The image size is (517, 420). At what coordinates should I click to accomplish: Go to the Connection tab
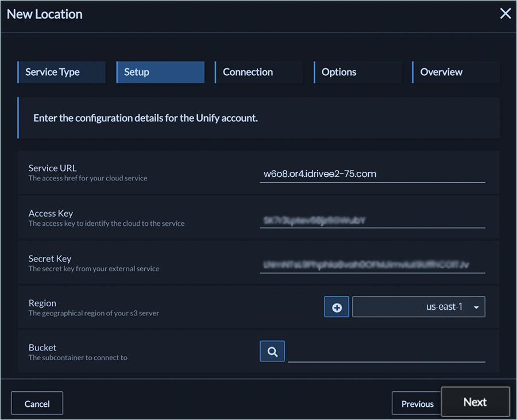(258, 72)
